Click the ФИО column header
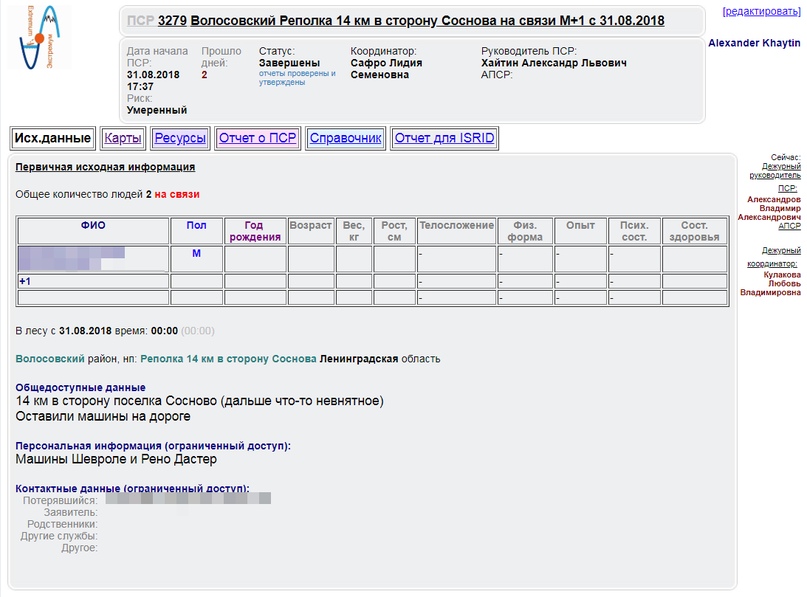This screenshot has width=807, height=597. click(x=92, y=226)
